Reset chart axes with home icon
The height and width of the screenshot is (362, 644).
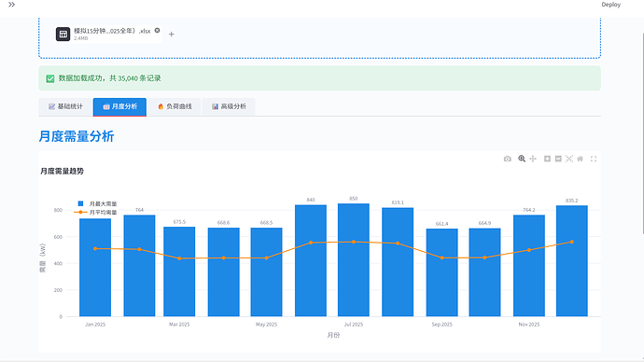click(580, 159)
